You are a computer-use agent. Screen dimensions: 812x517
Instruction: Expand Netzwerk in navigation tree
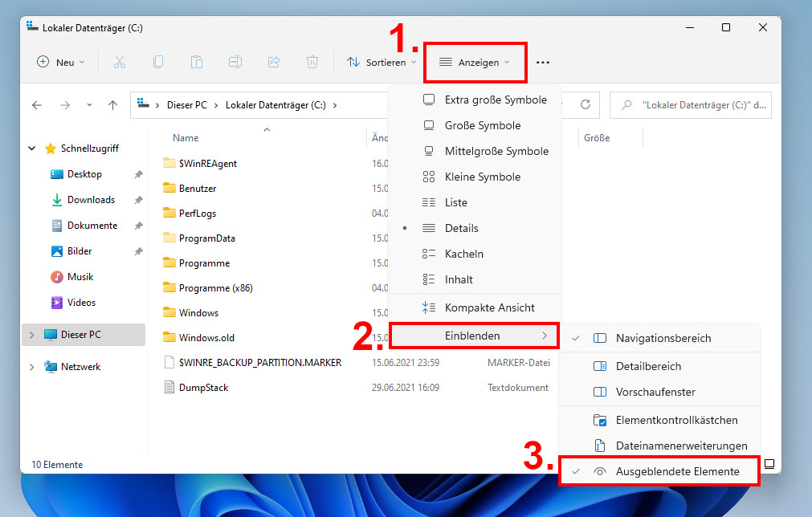click(31, 367)
